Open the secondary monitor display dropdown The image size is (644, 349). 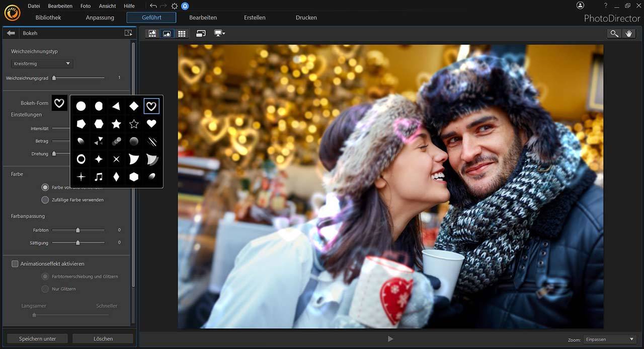[219, 34]
